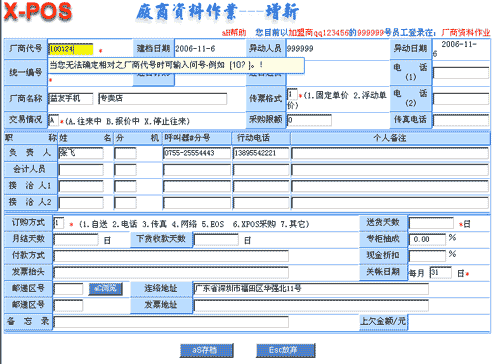Select the 负责人 name field

coord(81,153)
